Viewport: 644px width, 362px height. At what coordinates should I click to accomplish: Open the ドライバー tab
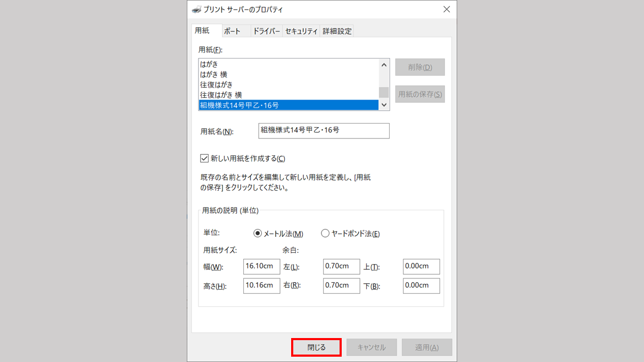(x=267, y=31)
